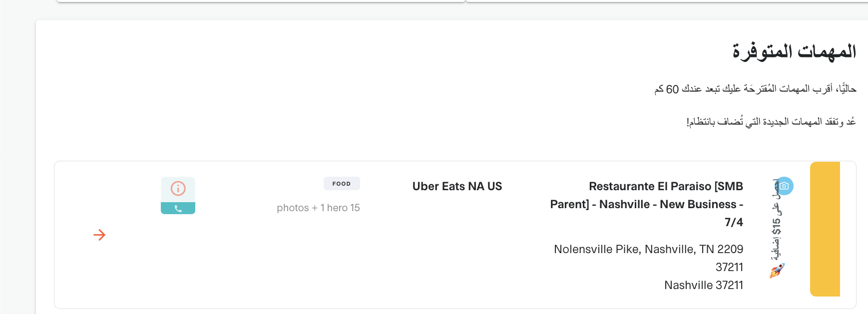The image size is (868, 314).
Task: Click the 7/4 date in task title
Action: (x=734, y=222)
